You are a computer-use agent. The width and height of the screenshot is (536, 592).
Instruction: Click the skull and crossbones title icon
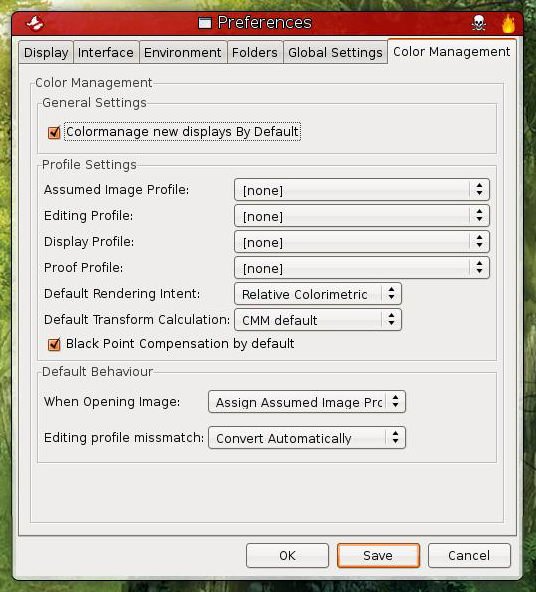point(479,23)
